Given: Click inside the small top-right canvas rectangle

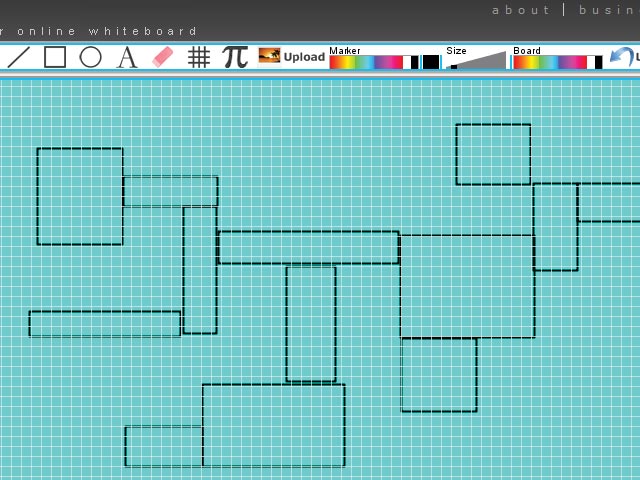Looking at the screenshot, I should 493,154.
